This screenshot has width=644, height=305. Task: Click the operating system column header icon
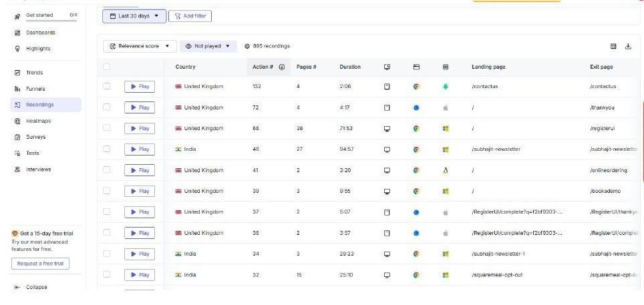coord(446,67)
